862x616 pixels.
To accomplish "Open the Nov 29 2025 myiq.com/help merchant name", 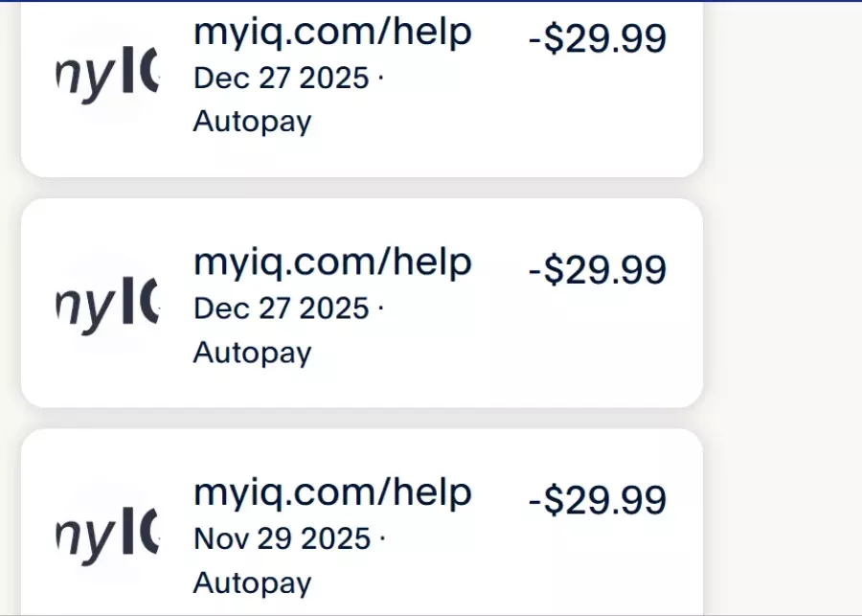I will pos(332,493).
